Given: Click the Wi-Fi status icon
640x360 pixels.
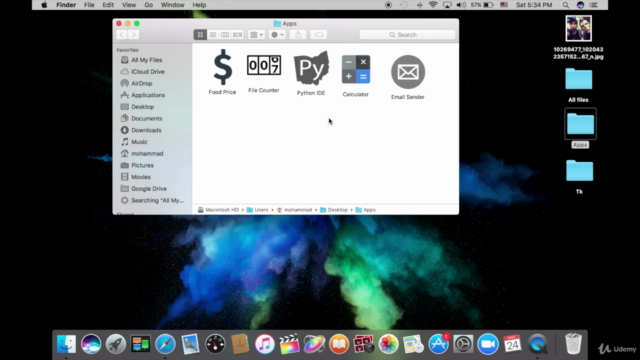Looking at the screenshot, I should click(433, 5).
